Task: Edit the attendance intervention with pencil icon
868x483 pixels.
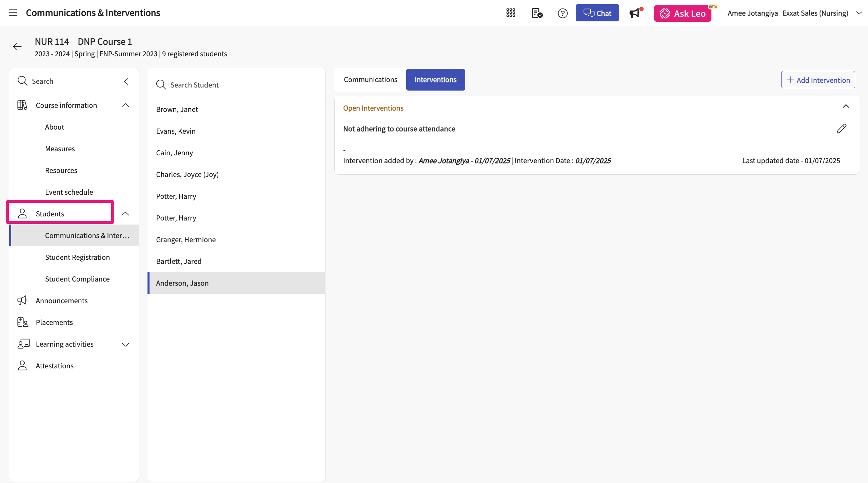Action: [x=841, y=129]
